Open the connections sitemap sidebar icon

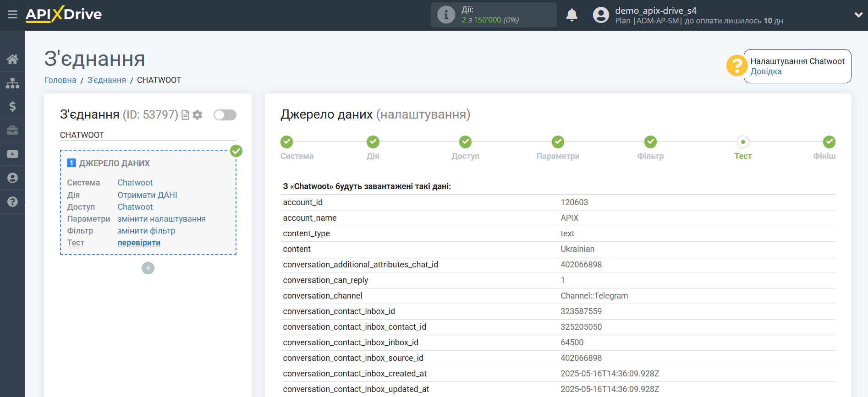(12, 83)
